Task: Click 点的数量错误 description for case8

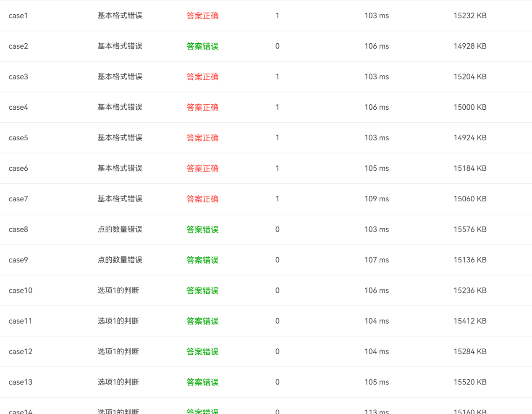Action: coord(120,229)
